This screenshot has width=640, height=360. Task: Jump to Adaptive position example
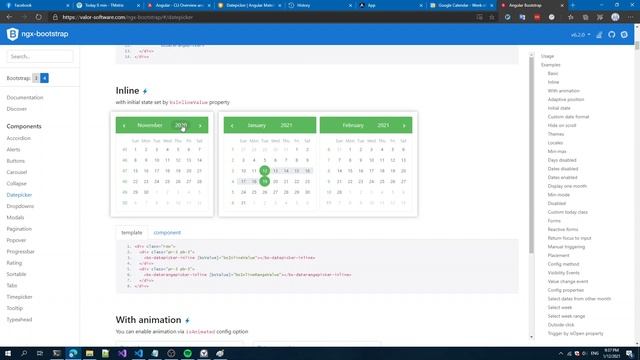566,100
